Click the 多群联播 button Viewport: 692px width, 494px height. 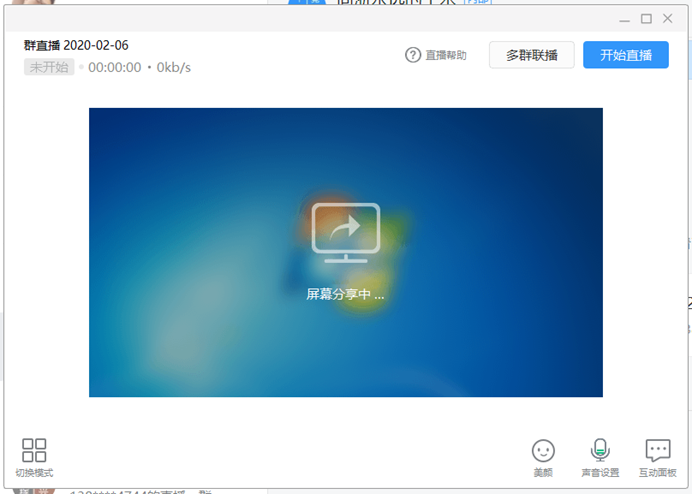coord(531,55)
